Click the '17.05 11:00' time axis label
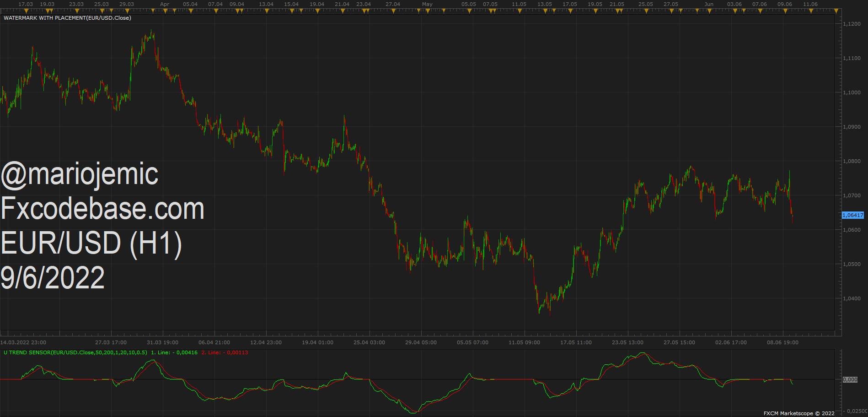 (576, 342)
